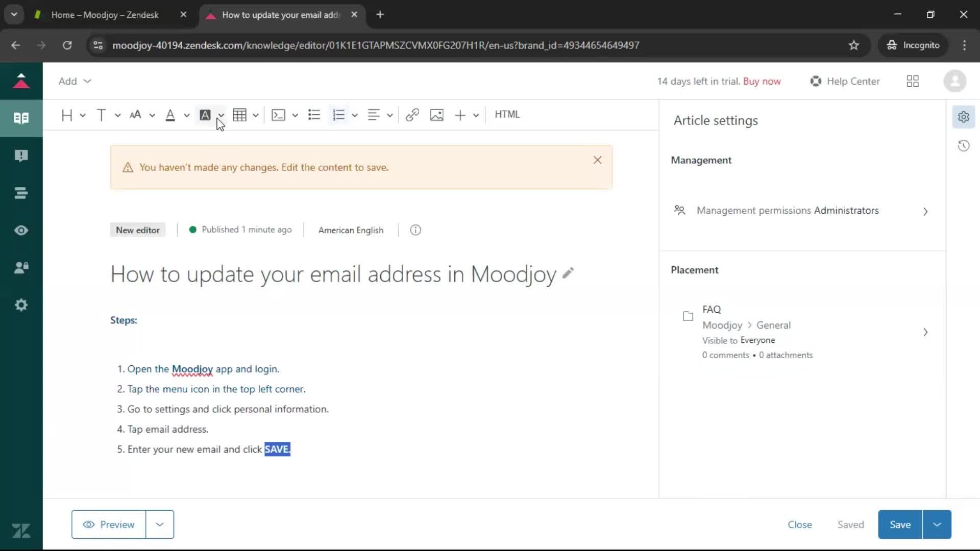The image size is (980, 551).
Task: Click the Buy now link
Action: (x=762, y=81)
